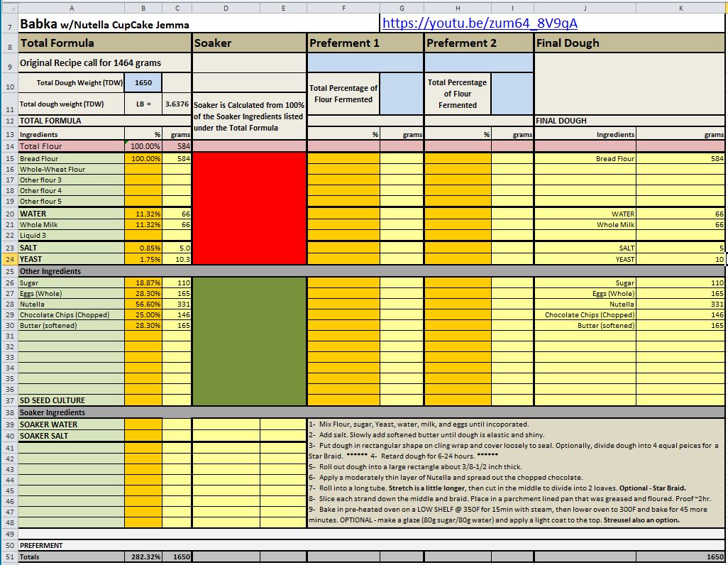Select Chocolate Chips (Chopped) in Final Dough column

(x=585, y=314)
